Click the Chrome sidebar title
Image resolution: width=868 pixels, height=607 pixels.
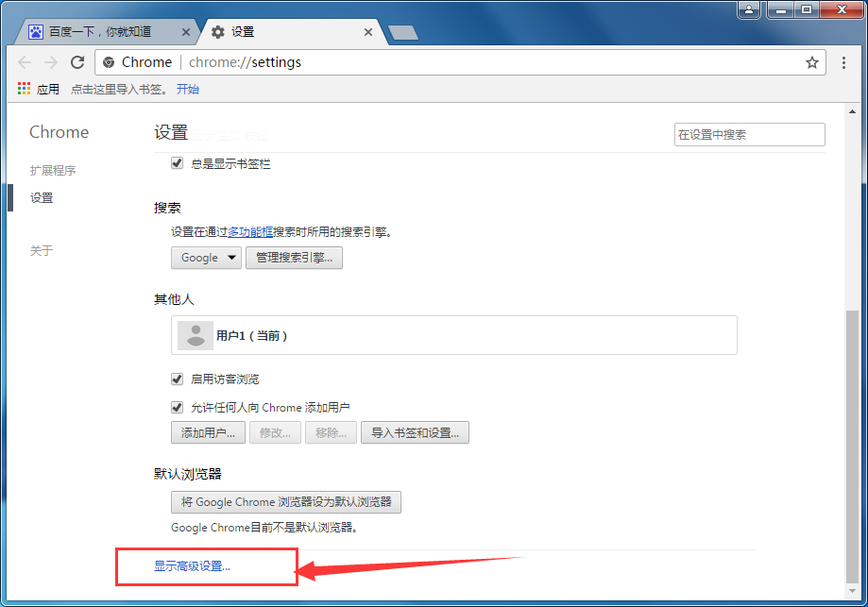point(59,132)
